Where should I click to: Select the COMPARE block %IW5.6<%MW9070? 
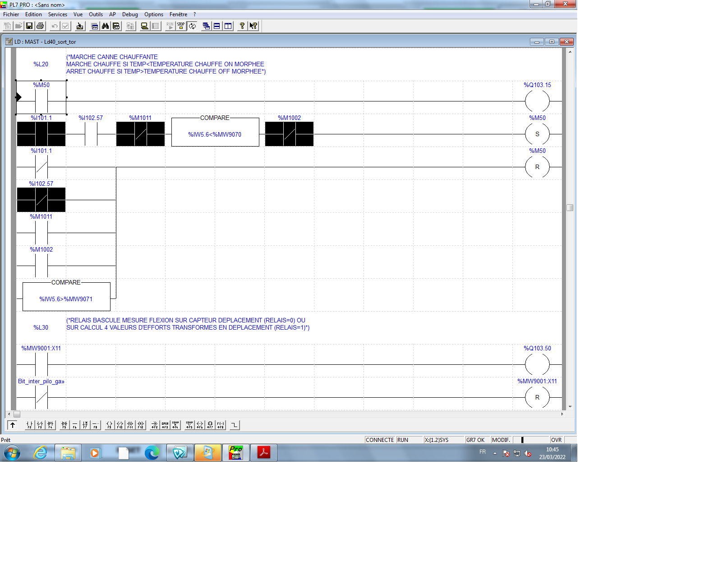point(215,132)
